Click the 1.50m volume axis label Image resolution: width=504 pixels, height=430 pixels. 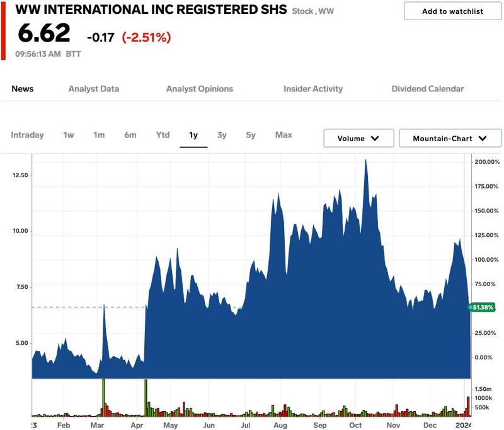coord(483,389)
